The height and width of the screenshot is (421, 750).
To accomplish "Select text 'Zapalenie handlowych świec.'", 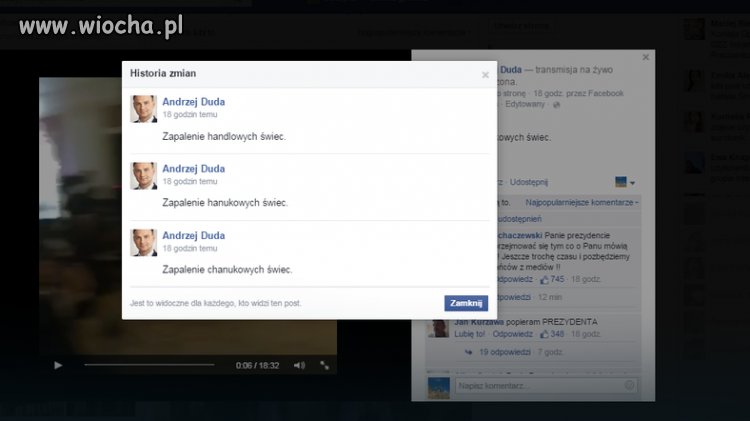I will tap(224, 137).
